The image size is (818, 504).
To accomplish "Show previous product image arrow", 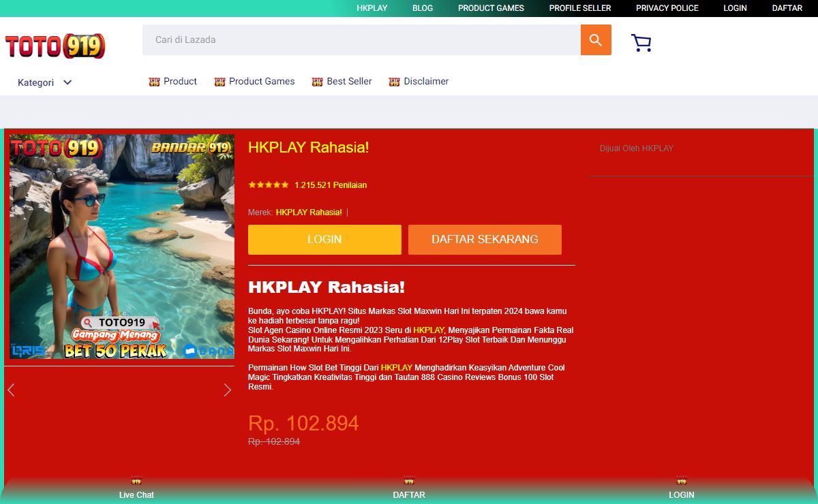I will point(11,390).
